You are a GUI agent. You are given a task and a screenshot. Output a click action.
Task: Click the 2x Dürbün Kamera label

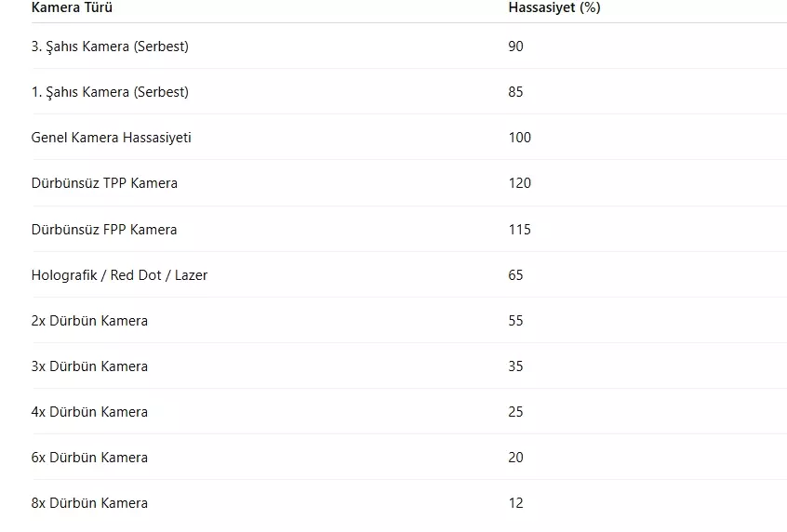89,321
